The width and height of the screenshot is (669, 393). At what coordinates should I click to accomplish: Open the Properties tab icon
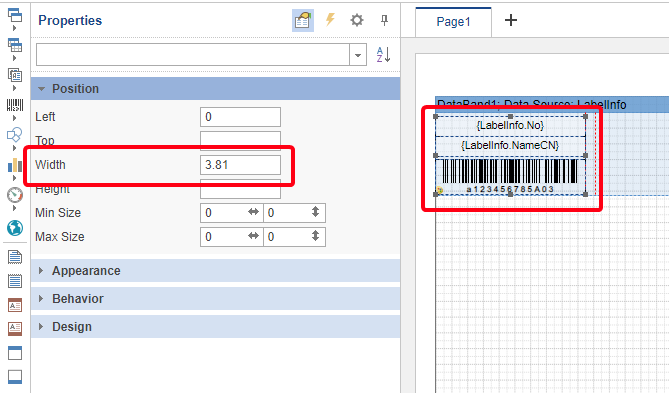click(303, 20)
